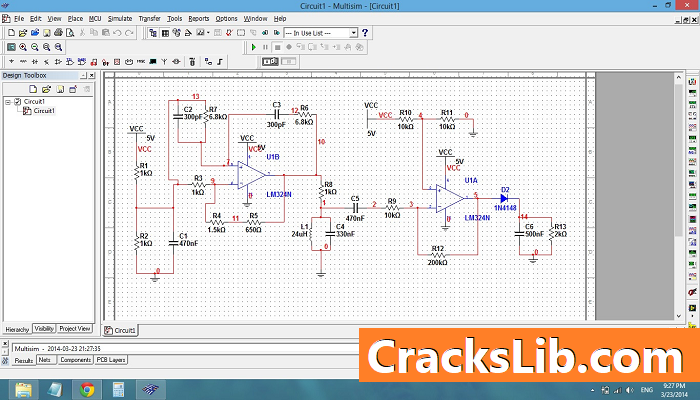Open a file with the Open folder icon
The width and height of the screenshot is (700, 400).
[23, 33]
